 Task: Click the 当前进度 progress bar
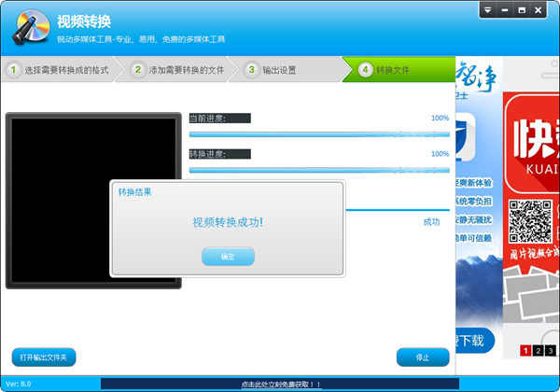click(319, 134)
